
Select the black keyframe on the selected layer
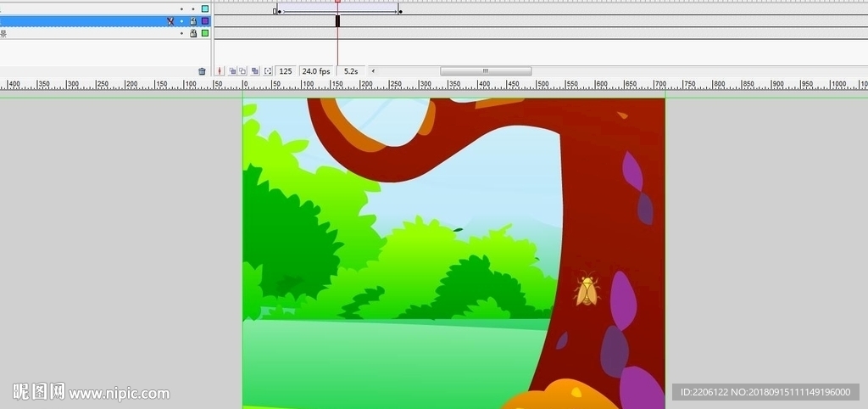(x=337, y=21)
